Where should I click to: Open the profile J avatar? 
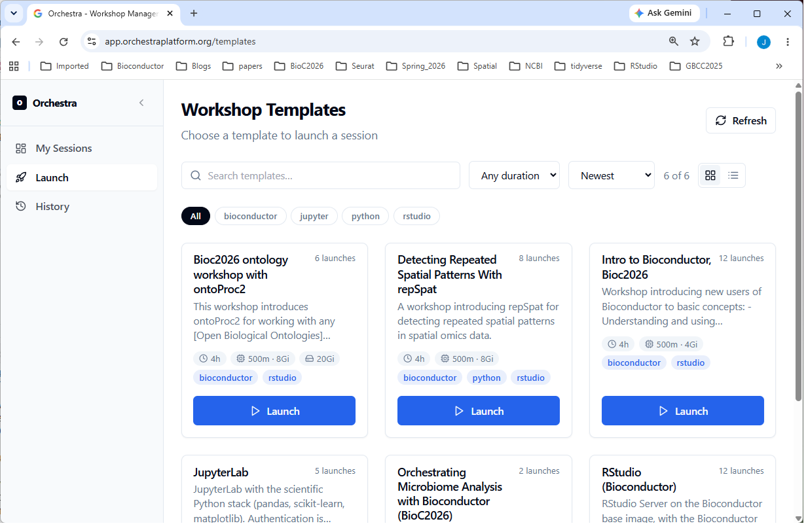[x=763, y=42]
